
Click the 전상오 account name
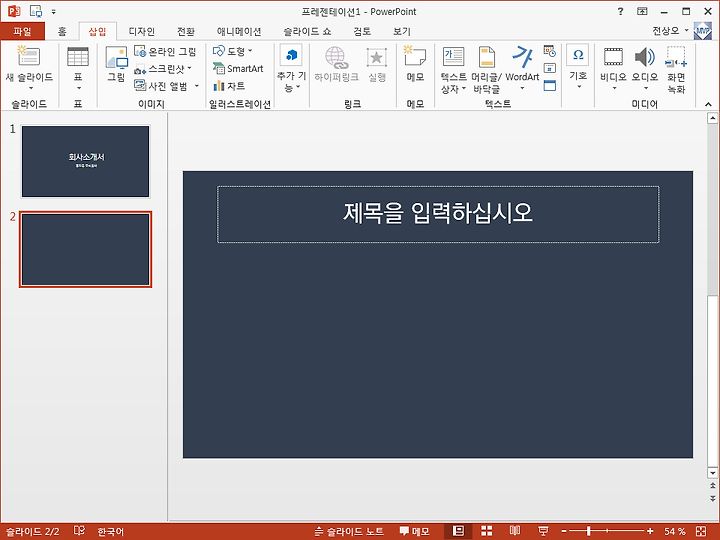point(666,31)
